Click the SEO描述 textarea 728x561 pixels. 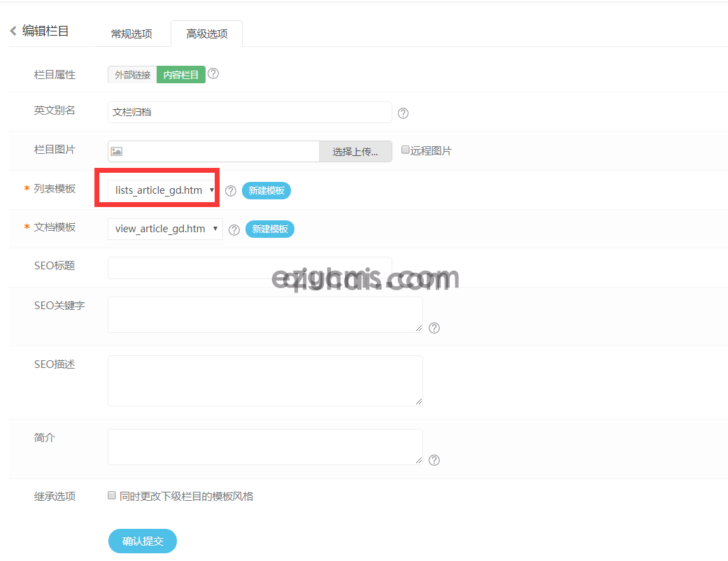pyautogui.click(x=265, y=381)
